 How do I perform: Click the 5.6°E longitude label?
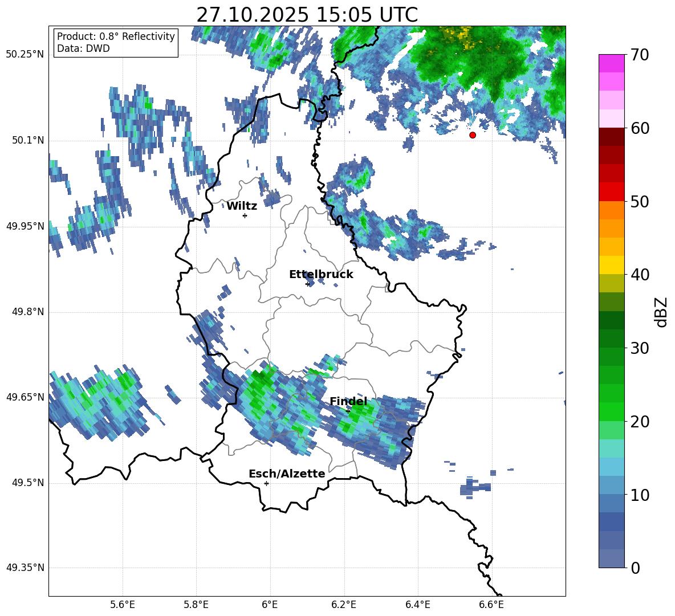point(123,605)
